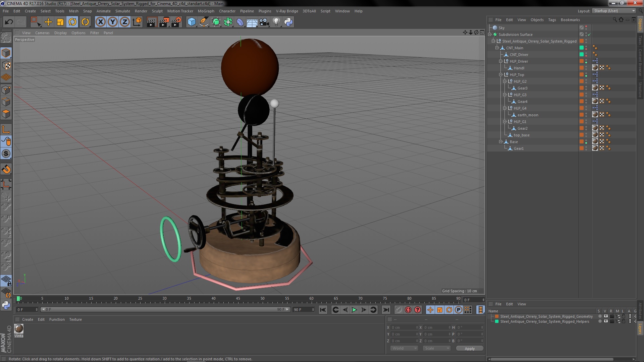Add a Cube primitive object
644x362 pixels.
pyautogui.click(x=192, y=22)
